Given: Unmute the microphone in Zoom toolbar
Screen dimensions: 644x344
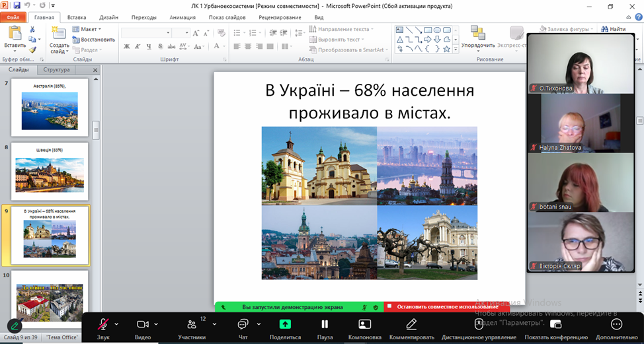Looking at the screenshot, I should pos(103,324).
